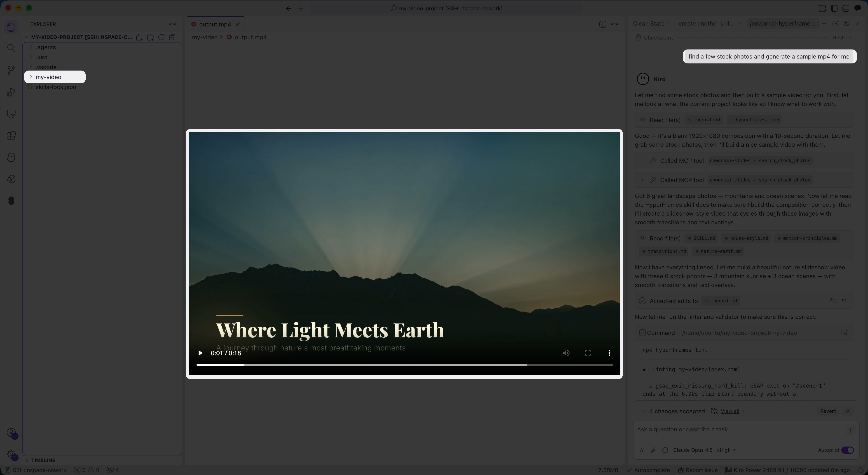
Task: Expand first Called MCP tool entry
Action: tap(744, 160)
